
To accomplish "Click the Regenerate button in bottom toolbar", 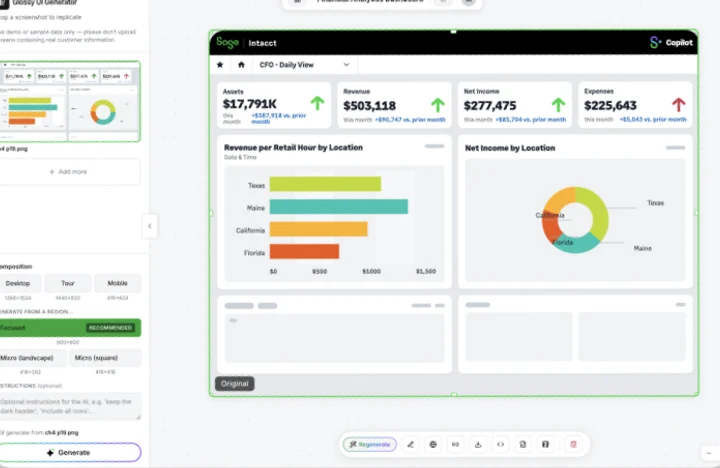I will click(370, 444).
